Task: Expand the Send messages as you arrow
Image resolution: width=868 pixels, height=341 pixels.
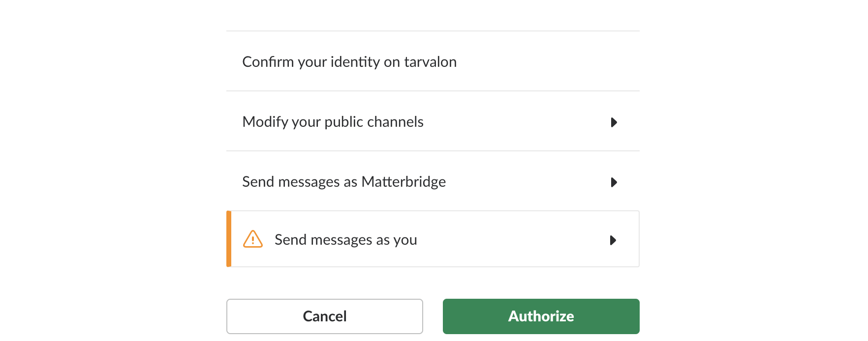Action: click(613, 240)
